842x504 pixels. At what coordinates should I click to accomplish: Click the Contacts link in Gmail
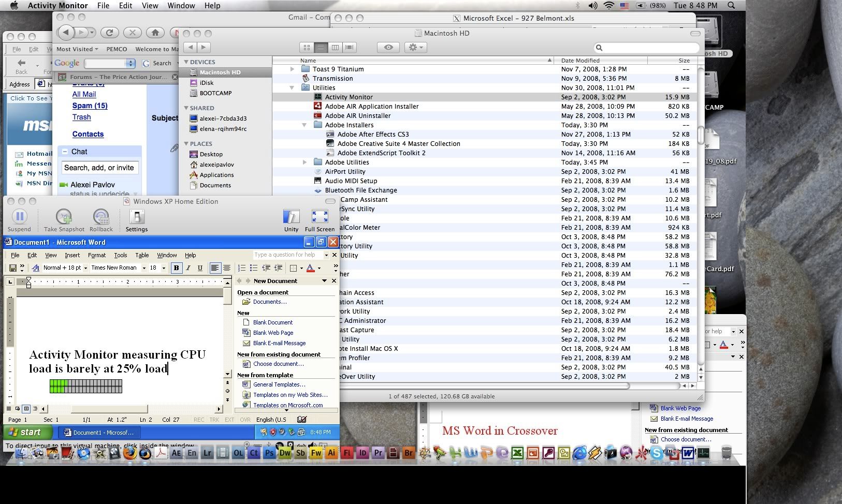click(x=88, y=134)
